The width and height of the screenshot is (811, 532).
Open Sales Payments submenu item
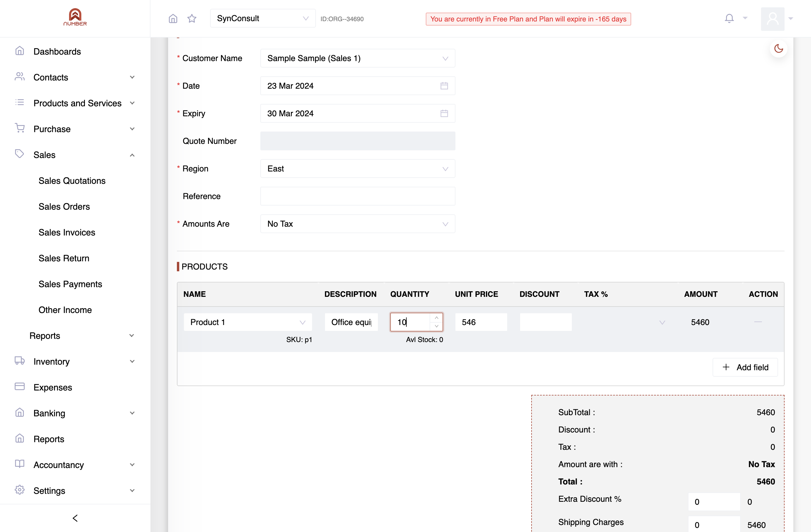coord(70,284)
